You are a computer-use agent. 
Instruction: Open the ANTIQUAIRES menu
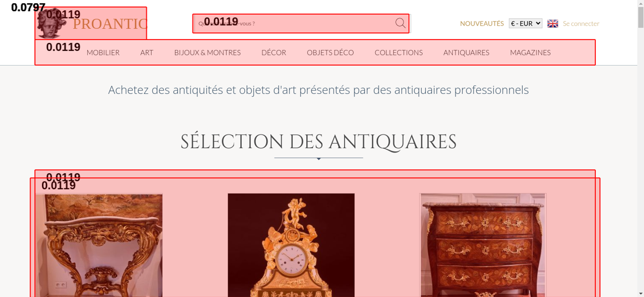[466, 52]
